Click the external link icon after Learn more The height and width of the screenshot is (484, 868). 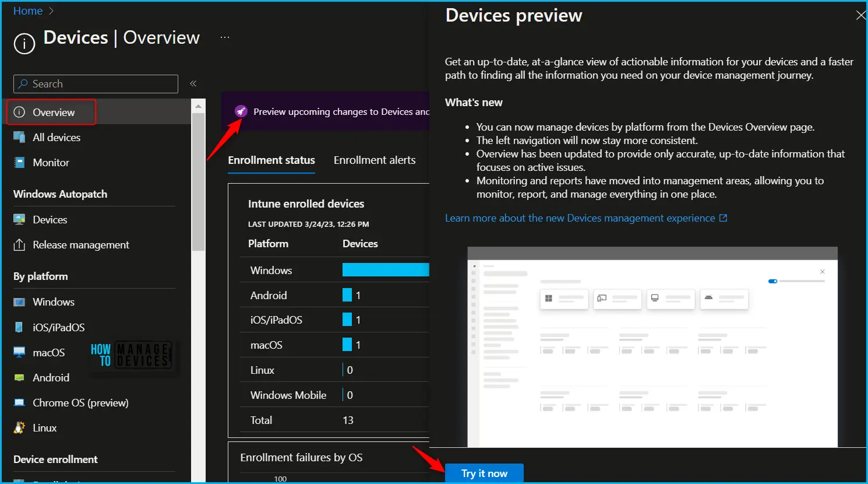click(723, 218)
